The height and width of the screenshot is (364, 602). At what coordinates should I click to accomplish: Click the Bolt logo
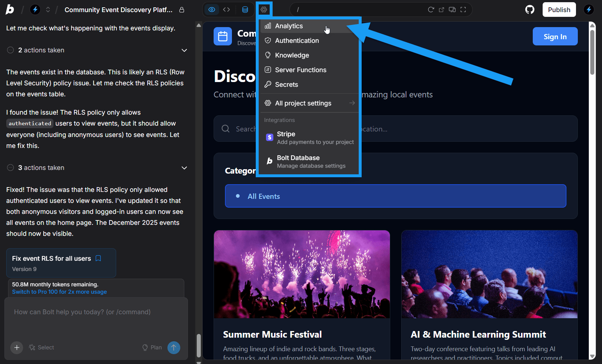[x=10, y=10]
